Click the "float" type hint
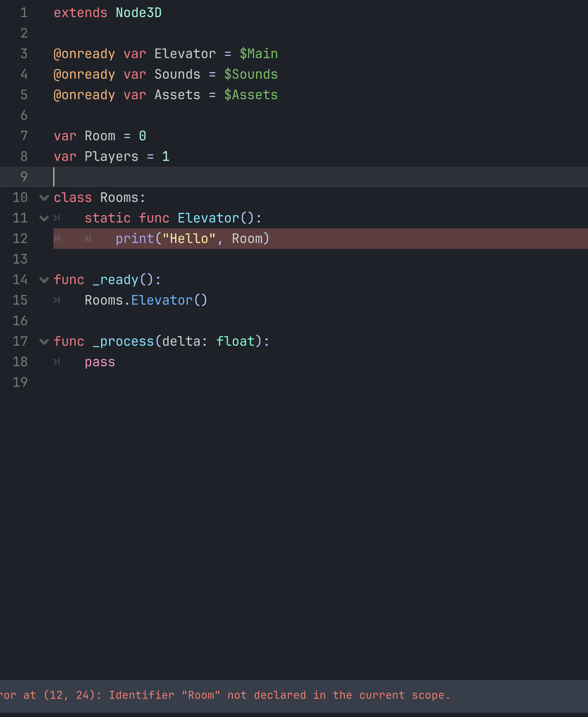This screenshot has width=588, height=717. pyautogui.click(x=236, y=341)
